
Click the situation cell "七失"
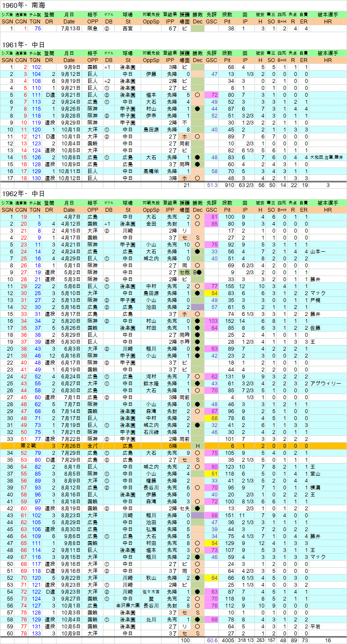click(x=184, y=509)
